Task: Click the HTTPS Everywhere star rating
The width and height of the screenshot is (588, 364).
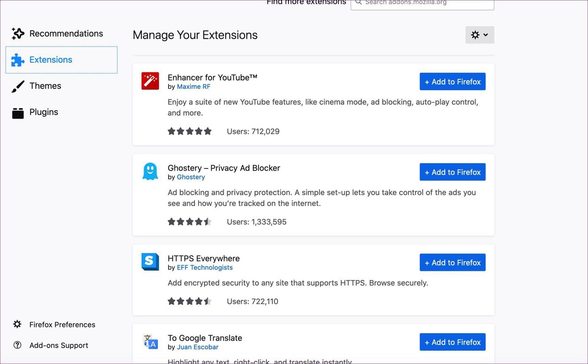Action: click(190, 301)
